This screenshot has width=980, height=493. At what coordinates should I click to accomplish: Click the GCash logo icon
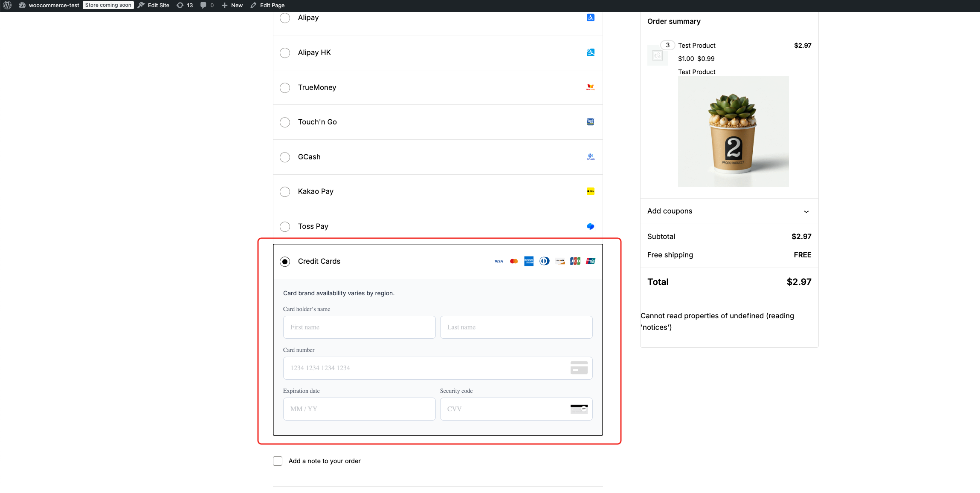(x=591, y=157)
